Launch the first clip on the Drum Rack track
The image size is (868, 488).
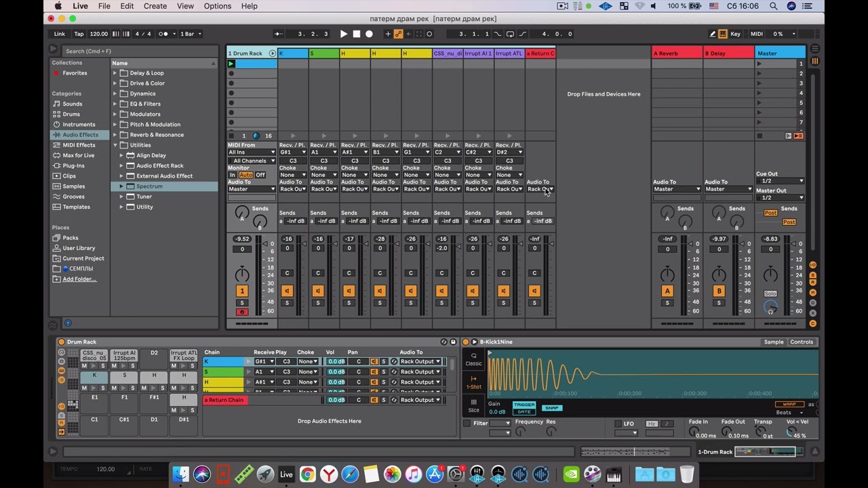[x=231, y=64]
